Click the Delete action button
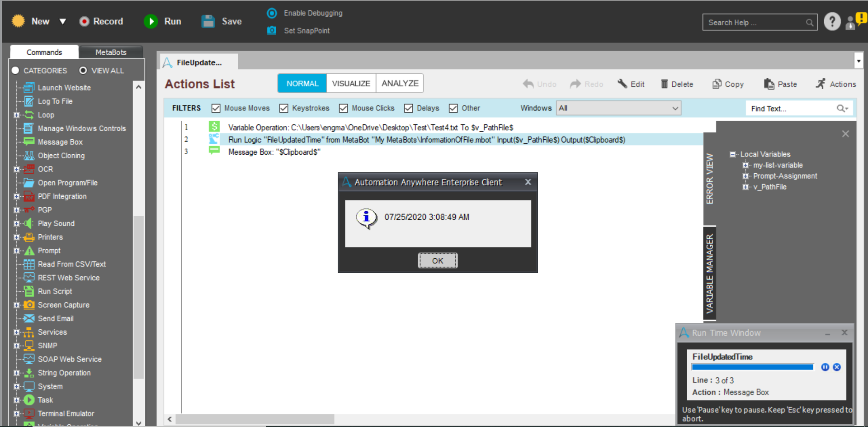Image resolution: width=868 pixels, height=427 pixels. pyautogui.click(x=677, y=84)
